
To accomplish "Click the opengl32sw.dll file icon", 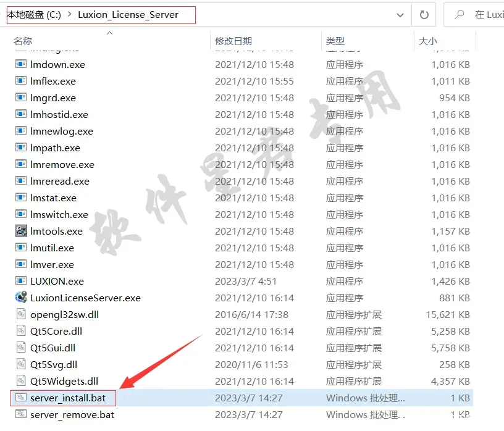I will 21,314.
